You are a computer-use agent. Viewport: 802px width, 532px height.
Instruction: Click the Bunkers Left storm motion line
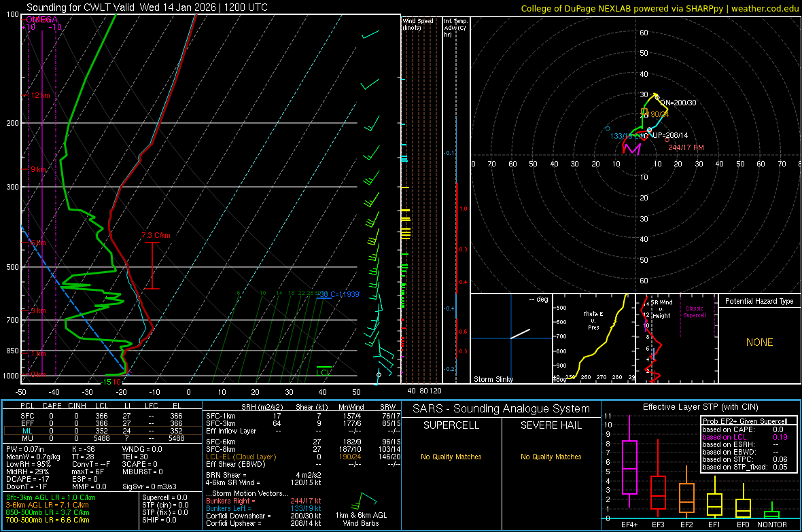[264, 508]
